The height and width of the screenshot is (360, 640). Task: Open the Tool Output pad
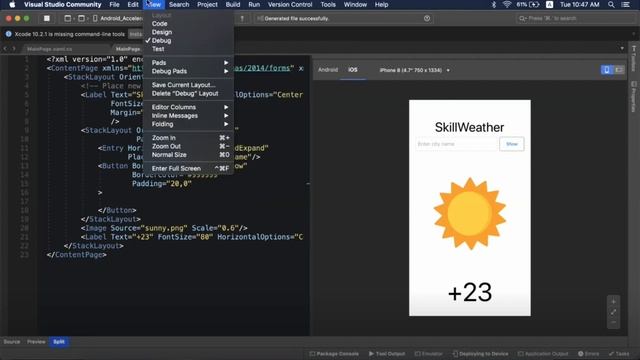click(387, 354)
